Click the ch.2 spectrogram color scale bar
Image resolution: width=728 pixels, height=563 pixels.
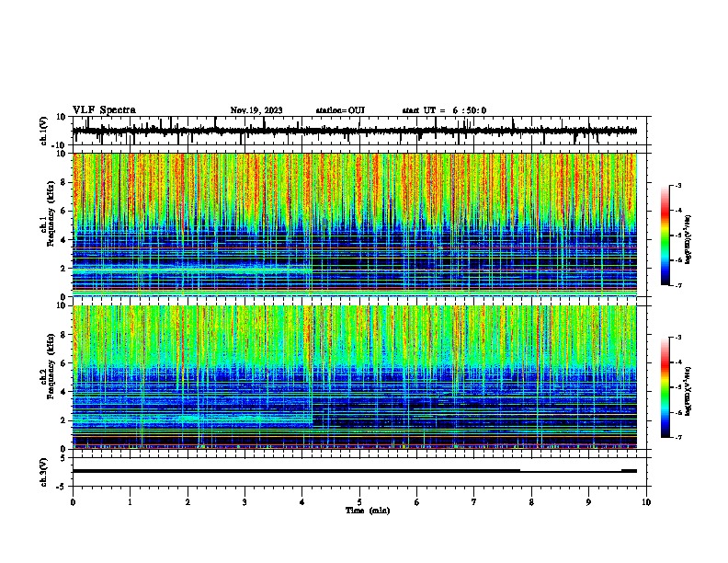click(x=665, y=387)
